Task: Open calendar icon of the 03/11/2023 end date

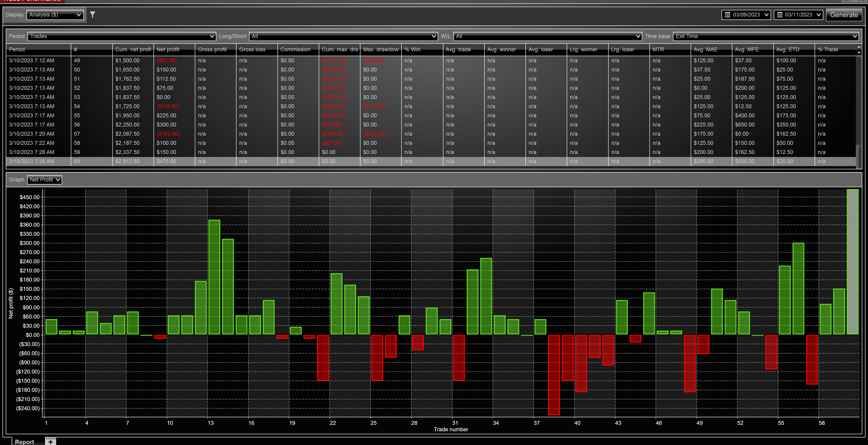Action: pos(780,15)
